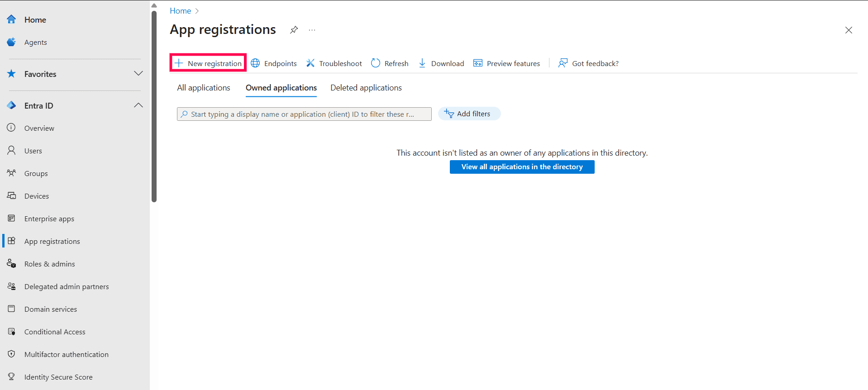
Task: Collapse the Entra ID section chevron
Action: point(138,105)
